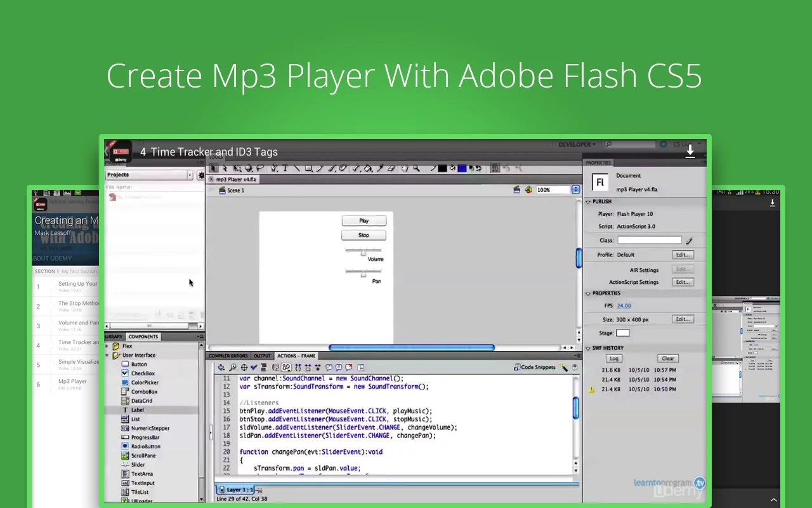Click the warning icon in SWF History
The width and height of the screenshot is (812, 508).
click(x=592, y=390)
